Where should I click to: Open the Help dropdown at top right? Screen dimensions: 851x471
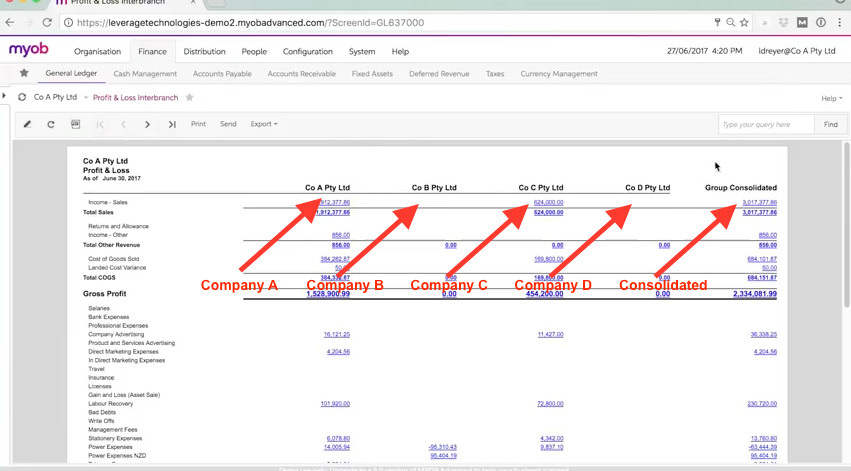[831, 98]
